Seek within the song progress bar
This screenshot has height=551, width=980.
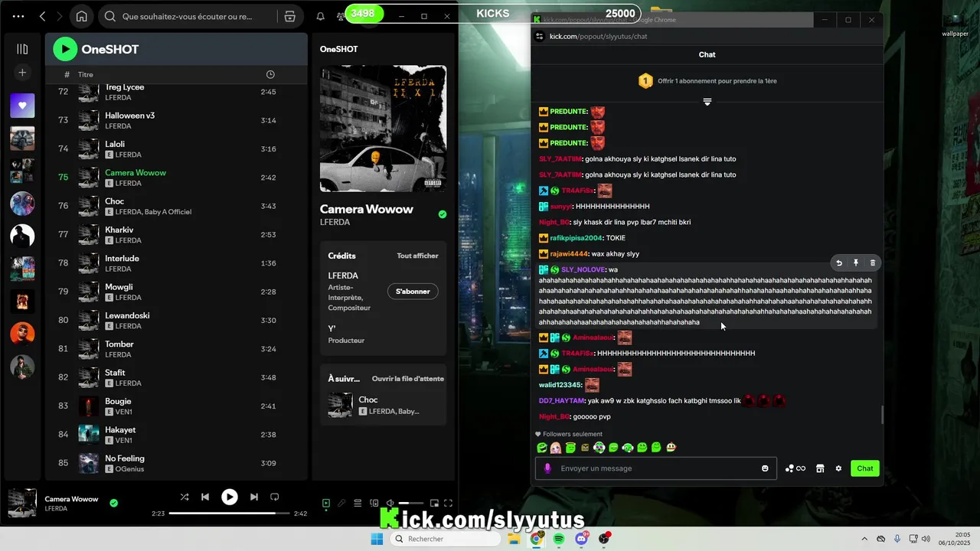[x=230, y=514]
